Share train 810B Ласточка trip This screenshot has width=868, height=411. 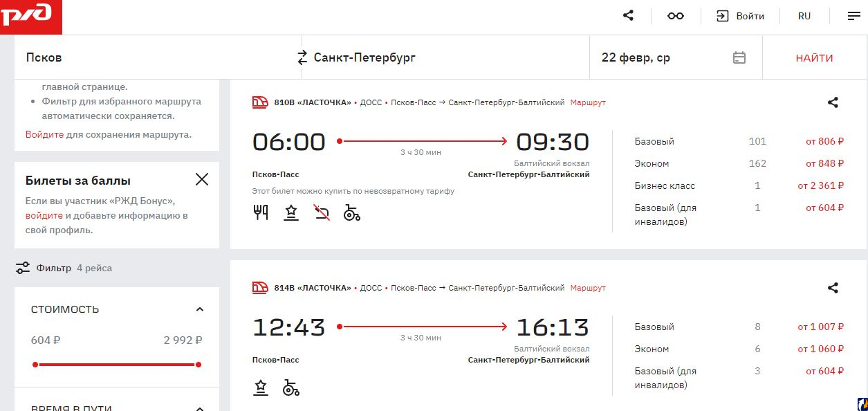pos(833,102)
